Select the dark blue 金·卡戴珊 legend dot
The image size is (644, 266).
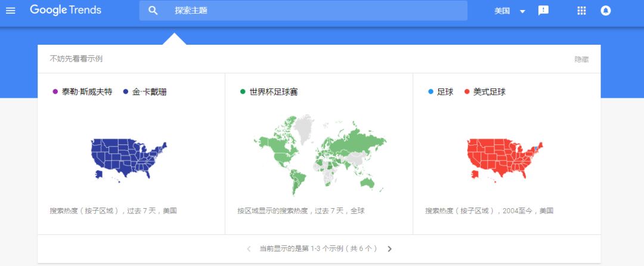pyautogui.click(x=126, y=91)
